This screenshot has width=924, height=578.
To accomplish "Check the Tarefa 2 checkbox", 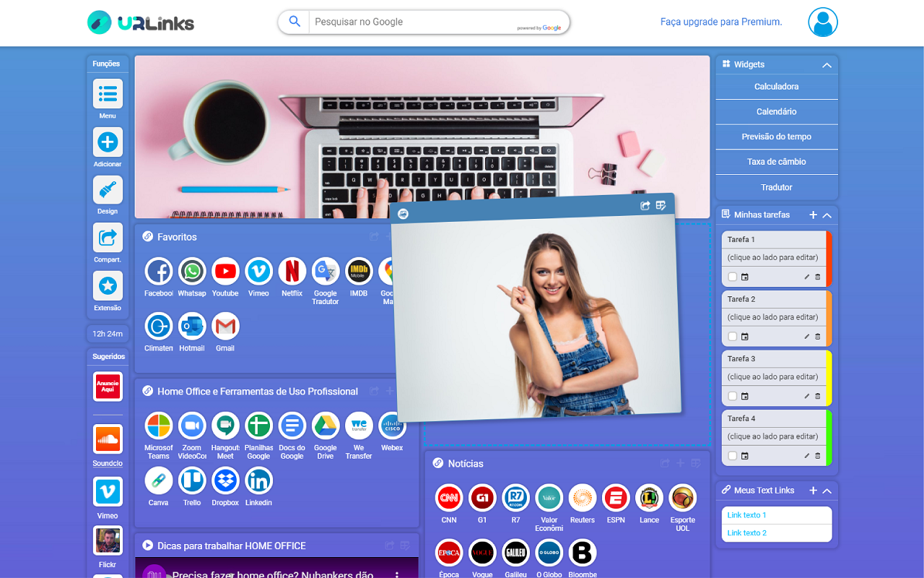I will tap(733, 337).
